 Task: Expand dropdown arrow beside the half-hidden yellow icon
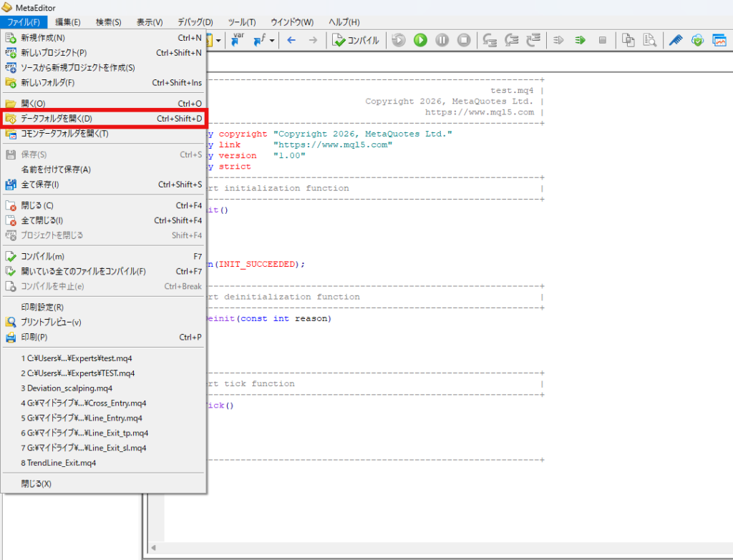point(218,41)
